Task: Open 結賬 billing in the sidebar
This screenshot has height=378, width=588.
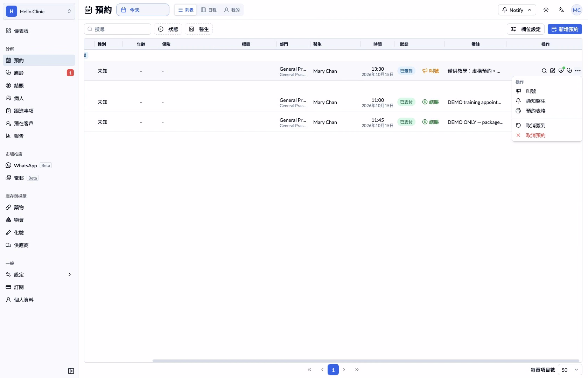Action: pyautogui.click(x=39, y=85)
